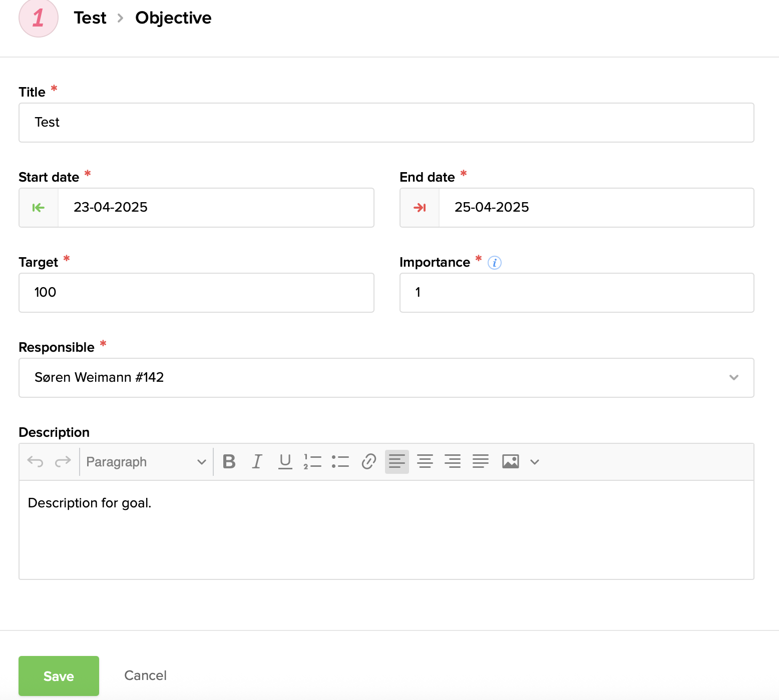
Task: Undo last edit in description
Action: pyautogui.click(x=35, y=461)
